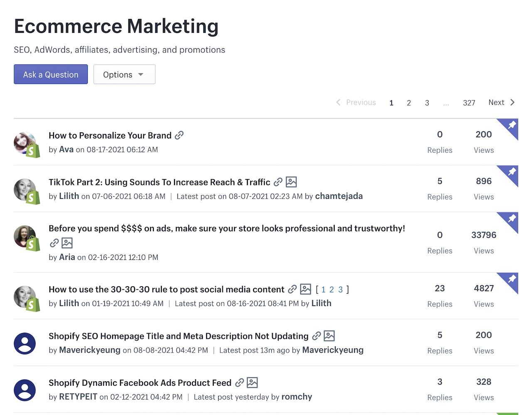Open Maverickyeung's default avatar profile
This screenshot has height=415, width=532.
[x=25, y=343]
